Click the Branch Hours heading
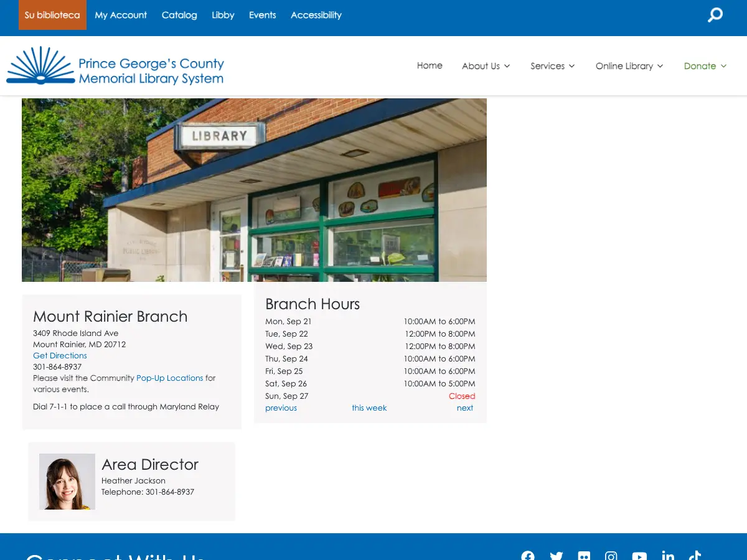Image resolution: width=747 pixels, height=560 pixels. [312, 304]
